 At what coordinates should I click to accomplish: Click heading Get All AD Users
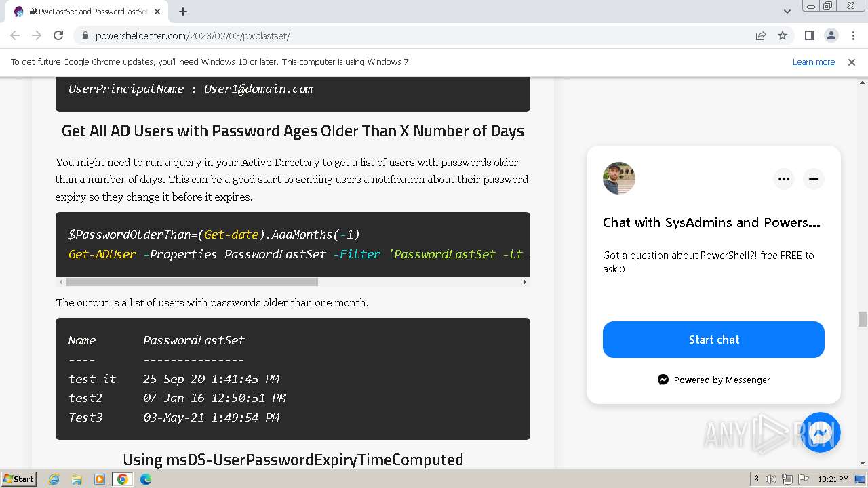[x=293, y=131]
